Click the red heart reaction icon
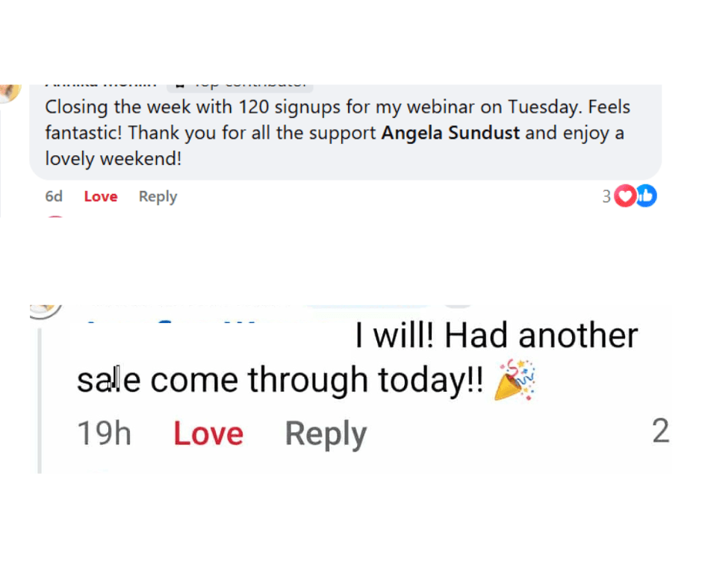702x588 pixels. coord(625,196)
